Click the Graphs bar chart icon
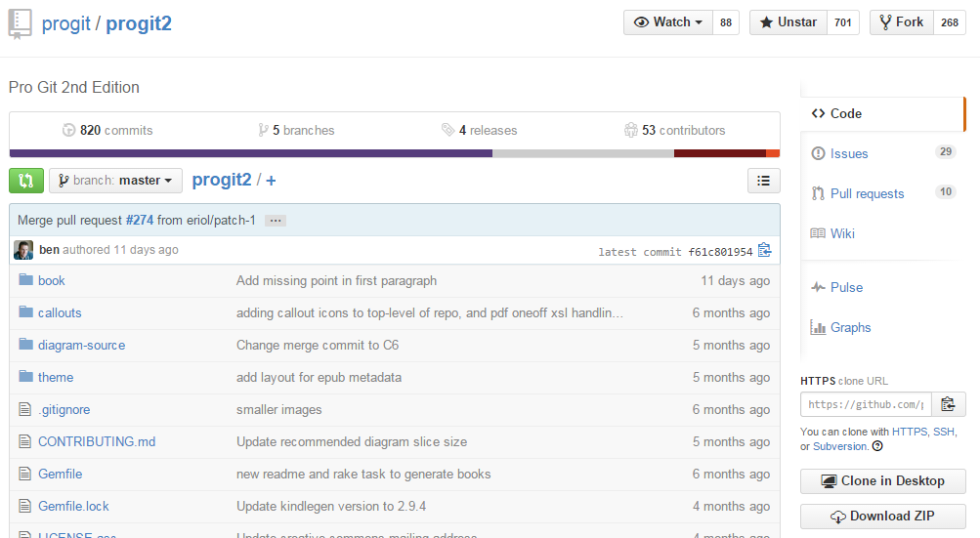Viewport: 980px width, 538px height. pos(818,327)
